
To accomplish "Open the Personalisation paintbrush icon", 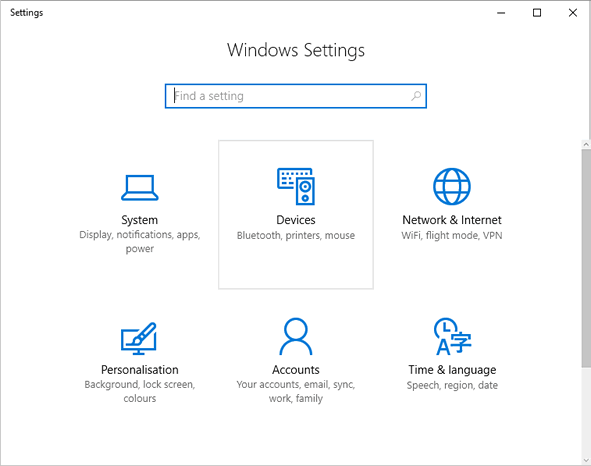I will coord(139,338).
